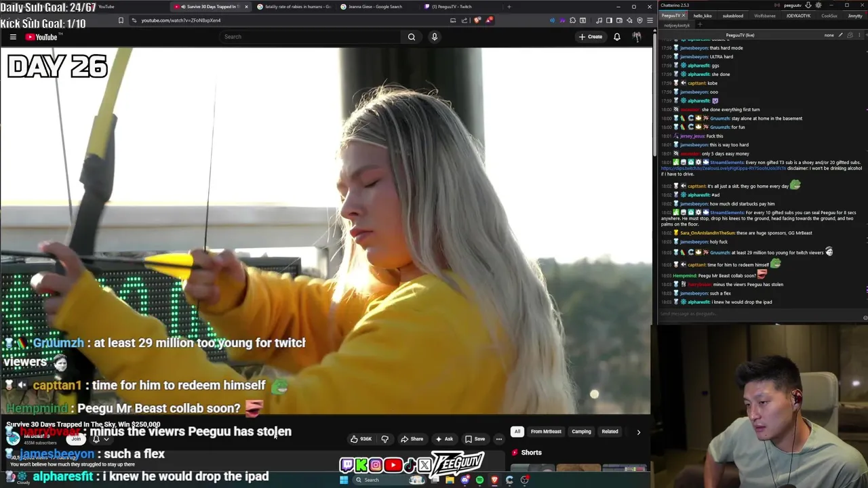
Task: Click the Chatterino moderation pencil icon
Action: [840, 35]
